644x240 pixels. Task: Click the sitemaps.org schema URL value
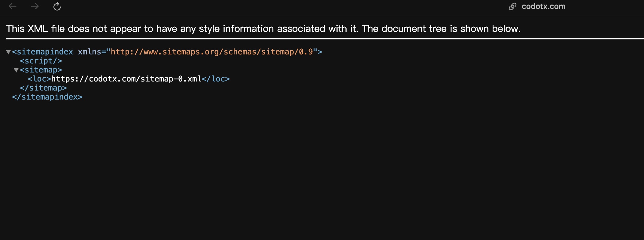pyautogui.click(x=212, y=52)
